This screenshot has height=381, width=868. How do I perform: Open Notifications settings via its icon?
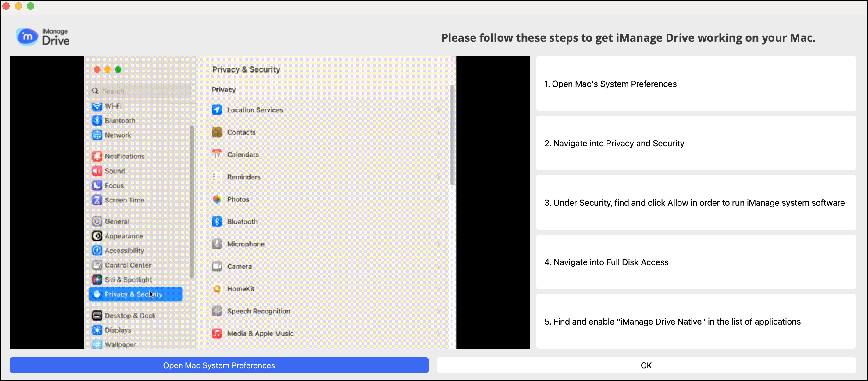pyautogui.click(x=97, y=156)
